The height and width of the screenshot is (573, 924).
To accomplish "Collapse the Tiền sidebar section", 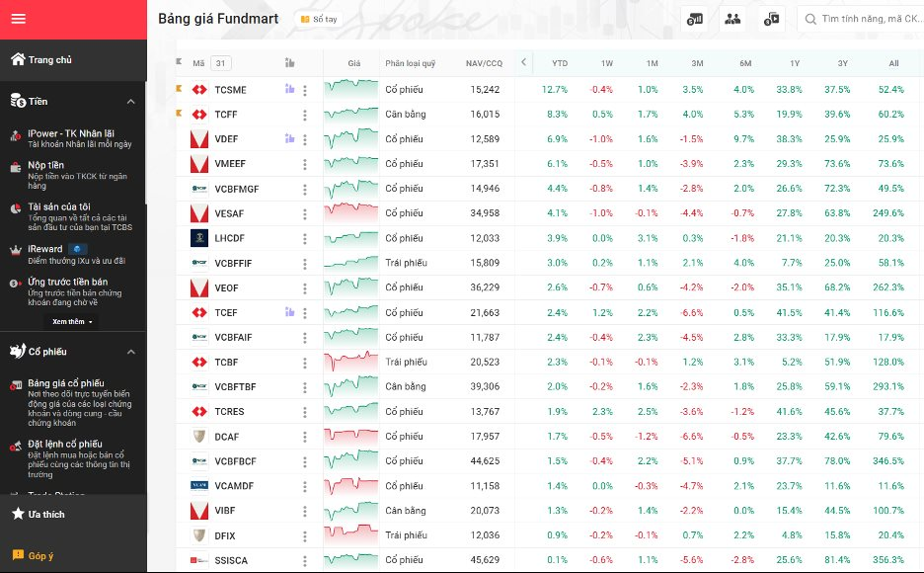I will pos(130,101).
